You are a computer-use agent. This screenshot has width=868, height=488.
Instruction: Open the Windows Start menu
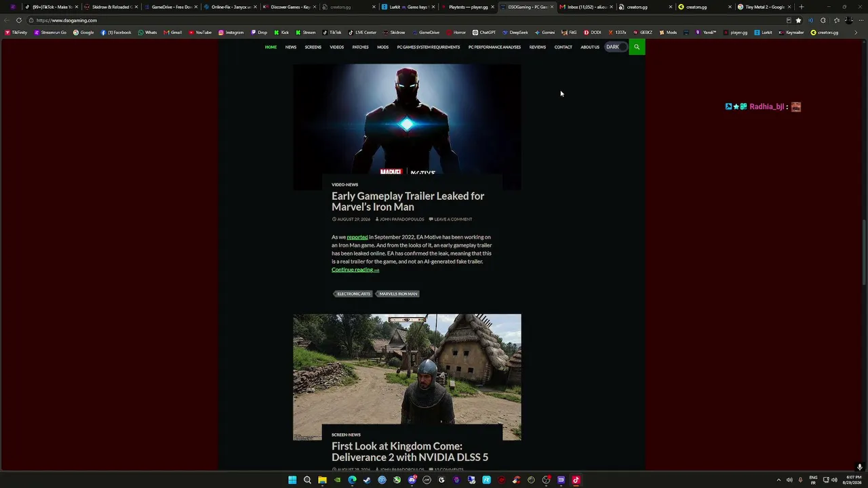(x=292, y=480)
